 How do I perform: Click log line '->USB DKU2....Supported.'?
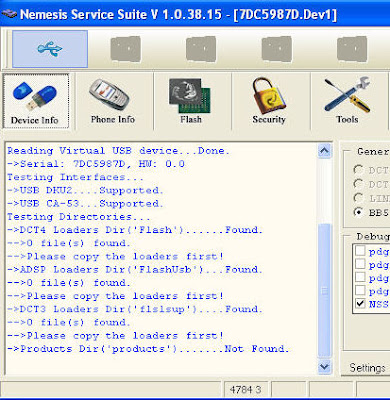pos(85,190)
